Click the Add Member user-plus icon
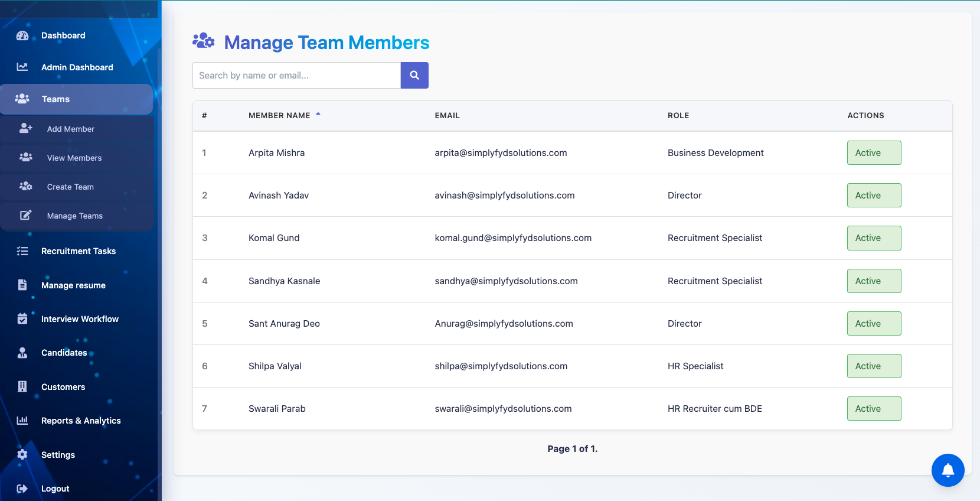 [x=25, y=128]
